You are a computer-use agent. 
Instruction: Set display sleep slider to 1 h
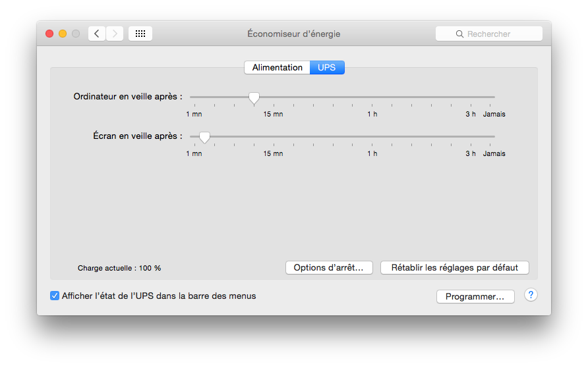pyautogui.click(x=372, y=137)
